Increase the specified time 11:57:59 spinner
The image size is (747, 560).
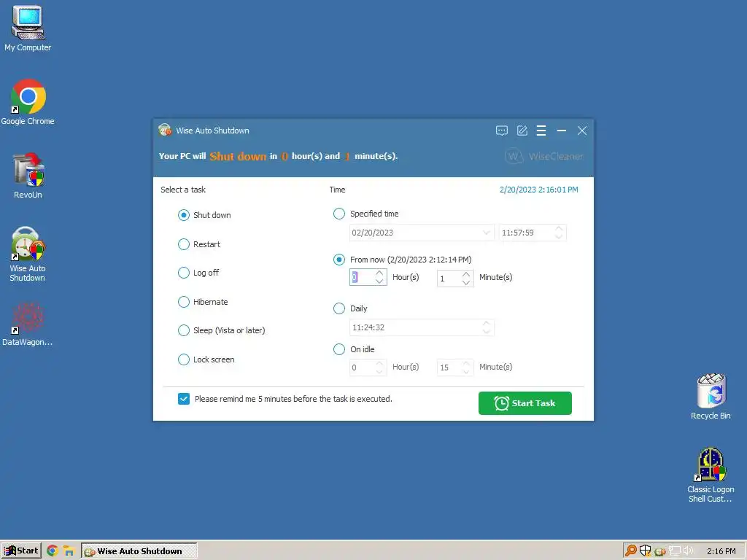[x=559, y=229]
